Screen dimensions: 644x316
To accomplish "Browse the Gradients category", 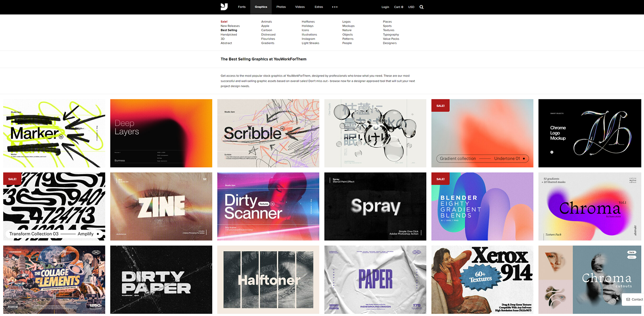I will (x=268, y=43).
